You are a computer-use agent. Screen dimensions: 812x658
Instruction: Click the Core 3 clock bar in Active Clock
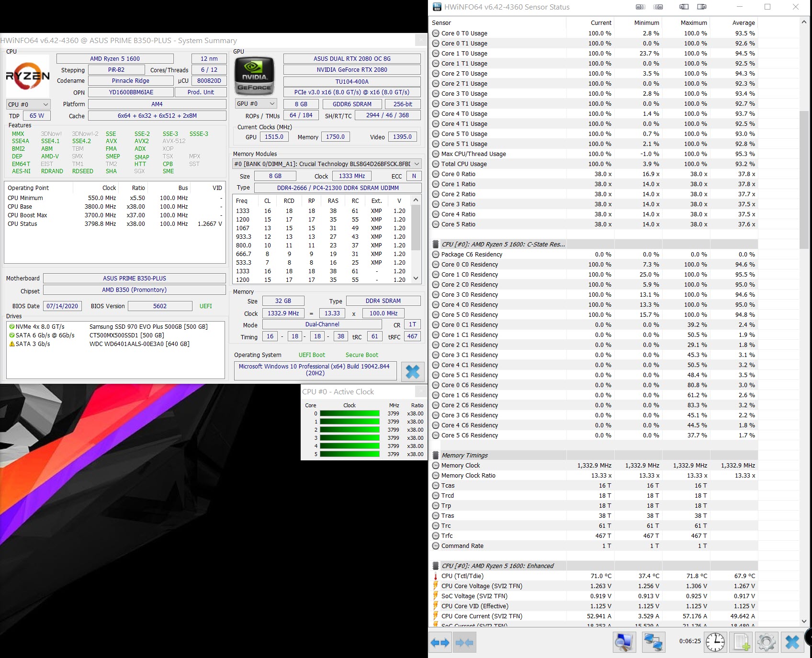[x=350, y=438]
